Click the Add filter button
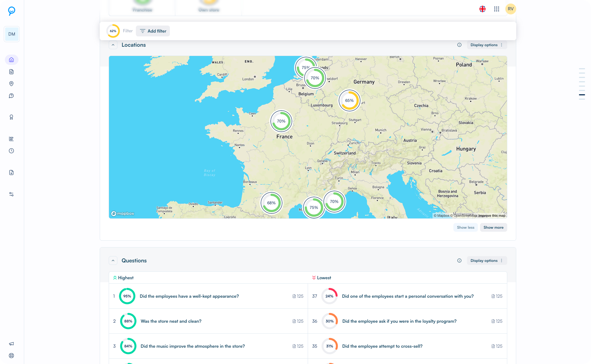 click(x=153, y=31)
